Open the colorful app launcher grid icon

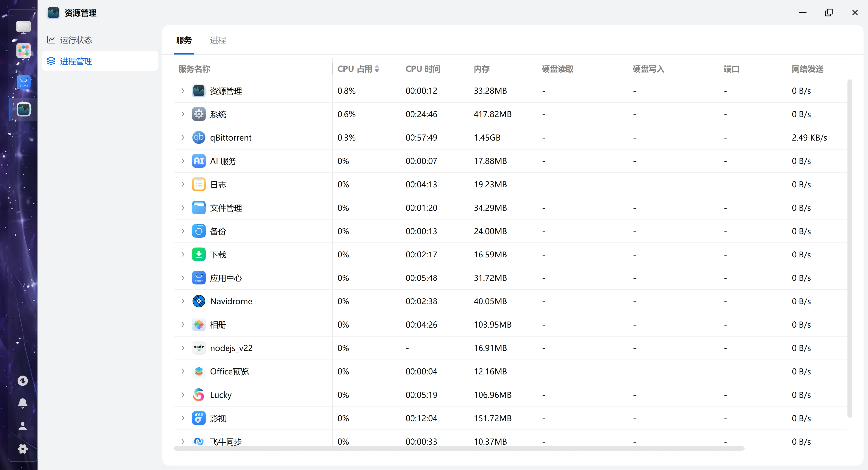[23, 51]
